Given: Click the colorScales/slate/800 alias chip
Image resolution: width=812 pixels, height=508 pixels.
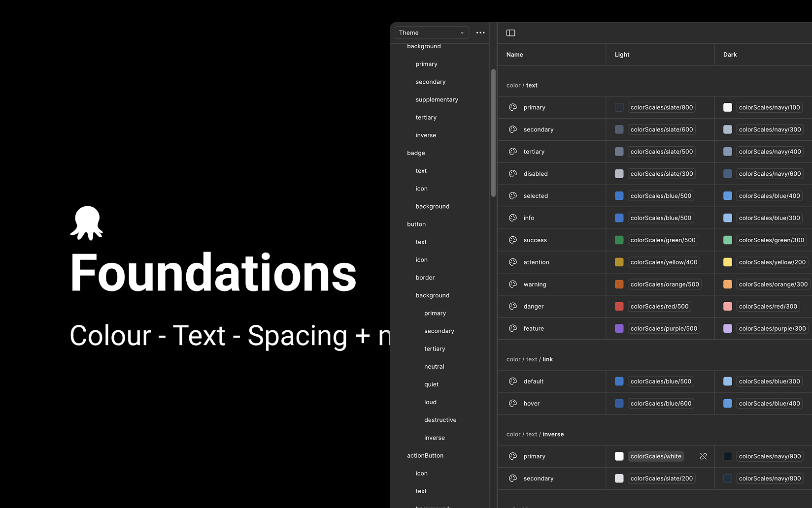Looking at the screenshot, I should tap(662, 107).
